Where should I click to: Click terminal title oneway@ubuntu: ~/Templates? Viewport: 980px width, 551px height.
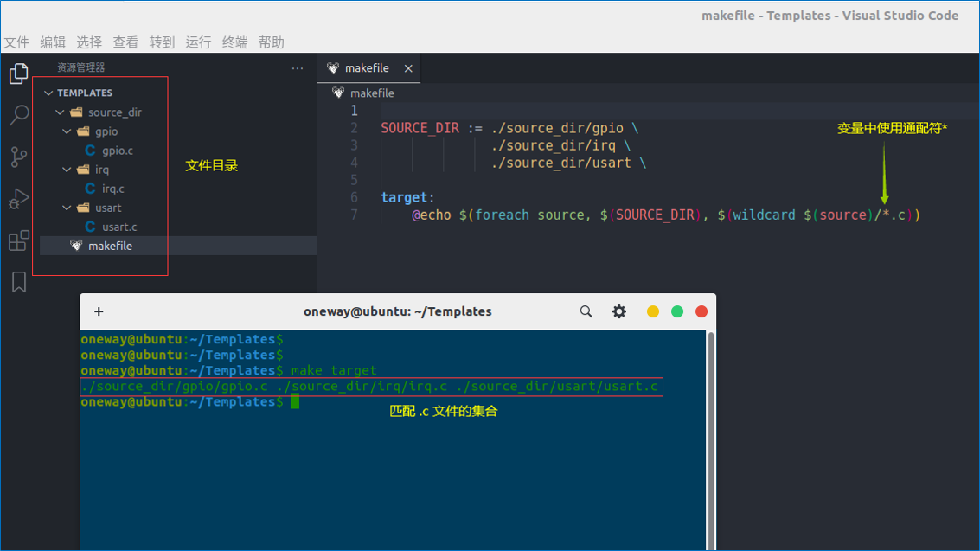coord(398,311)
